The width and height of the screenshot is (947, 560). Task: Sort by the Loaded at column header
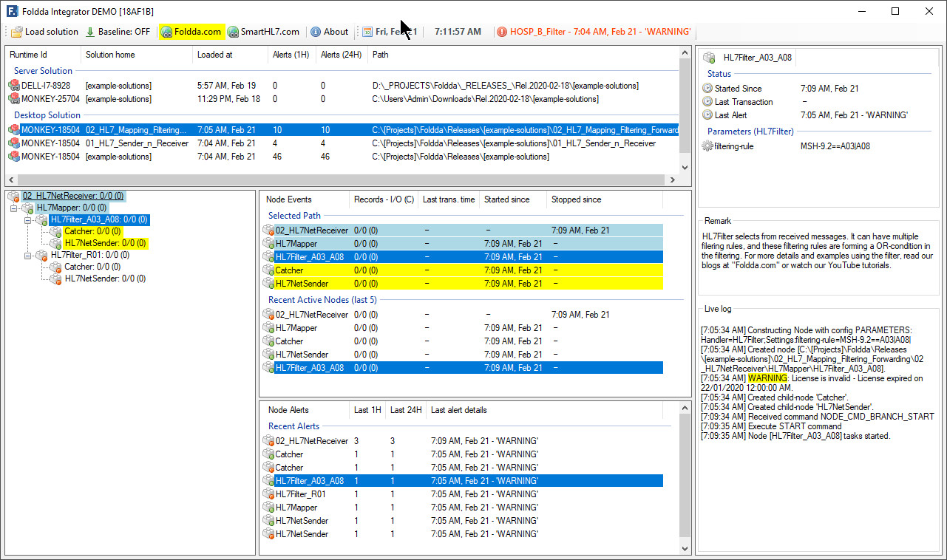pyautogui.click(x=230, y=55)
